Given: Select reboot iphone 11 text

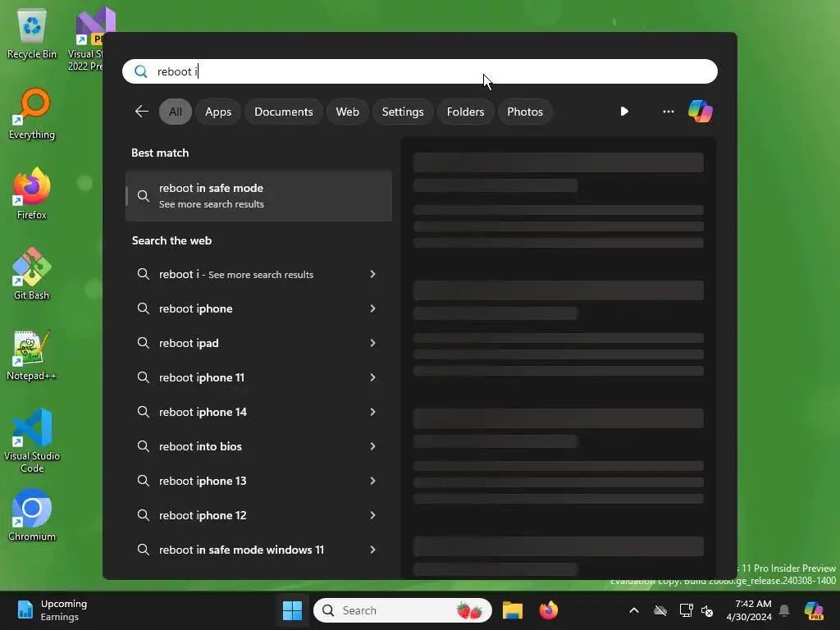Looking at the screenshot, I should pyautogui.click(x=202, y=377).
